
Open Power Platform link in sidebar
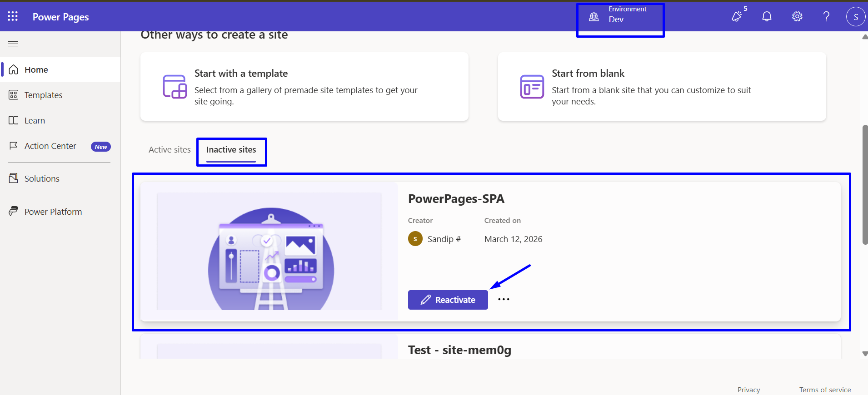point(53,212)
